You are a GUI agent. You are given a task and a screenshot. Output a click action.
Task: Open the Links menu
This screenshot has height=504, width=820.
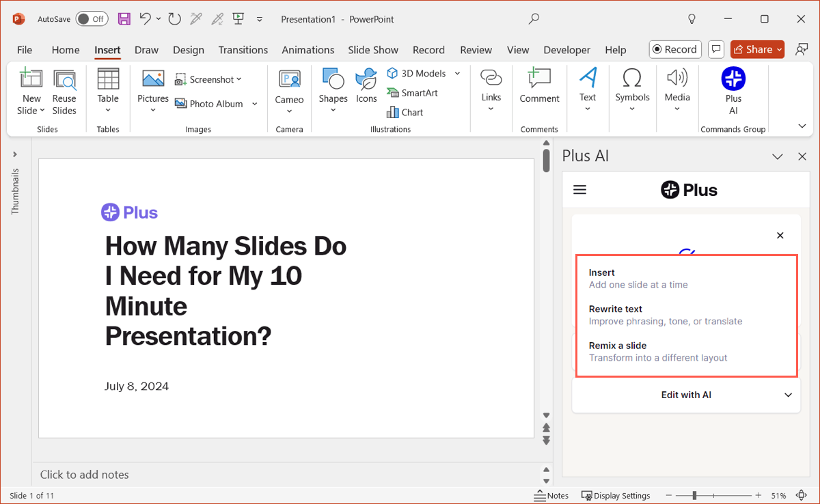point(491,90)
